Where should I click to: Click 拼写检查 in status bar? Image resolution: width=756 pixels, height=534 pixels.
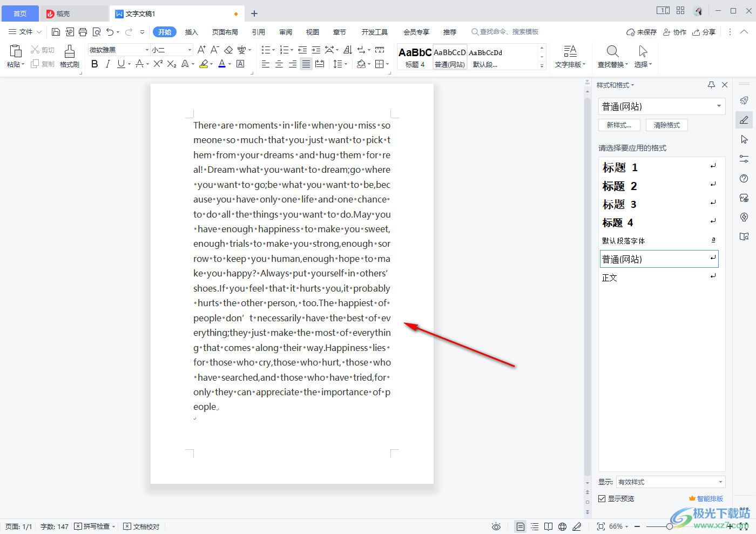tap(92, 526)
